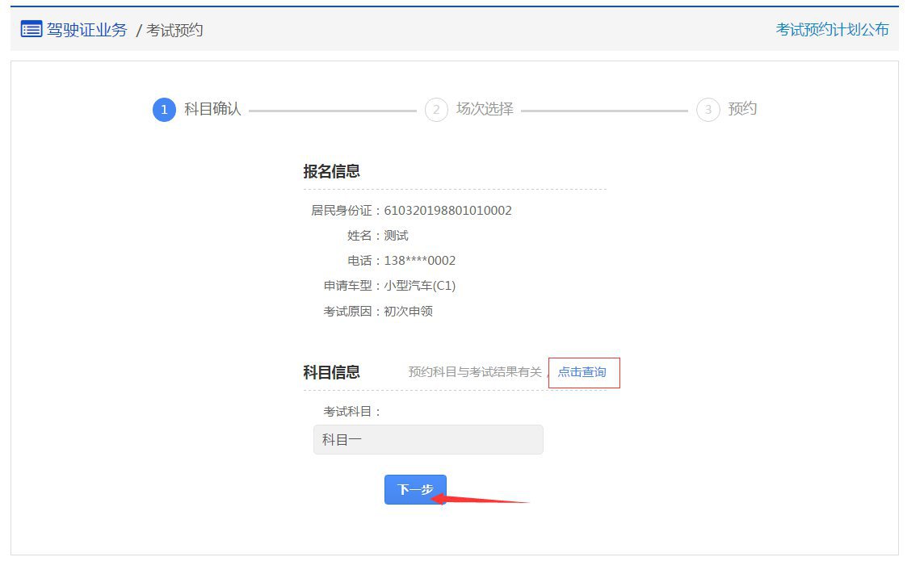Select the 场次选择 step label
This screenshot has height=574, width=924.
485,109
